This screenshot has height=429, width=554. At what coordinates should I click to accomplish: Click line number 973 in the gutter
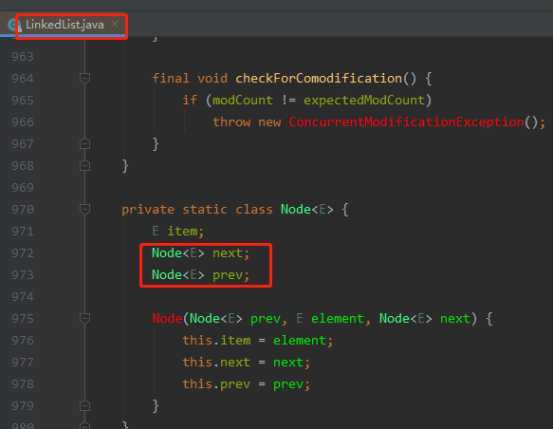point(22,275)
